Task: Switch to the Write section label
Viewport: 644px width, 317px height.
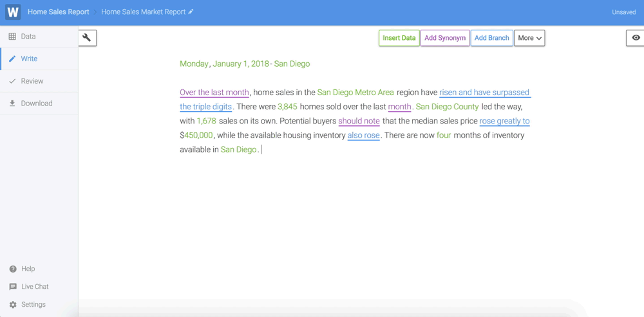Action: pyautogui.click(x=29, y=59)
